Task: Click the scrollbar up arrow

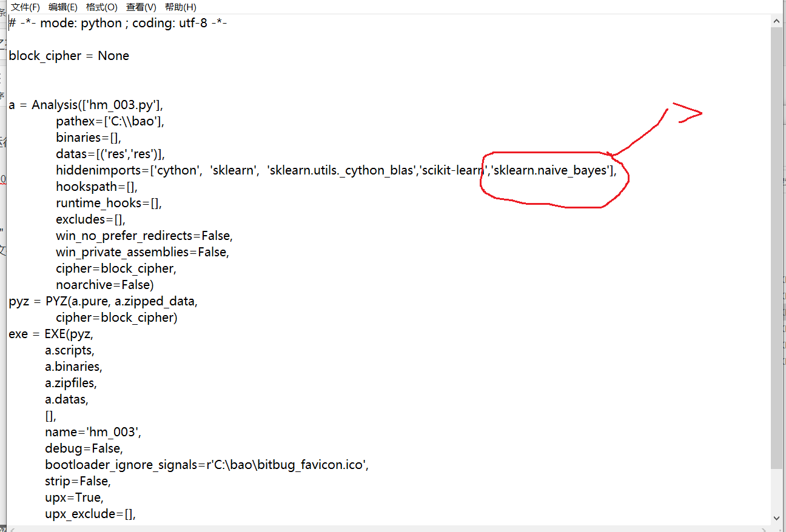Action: tap(777, 20)
